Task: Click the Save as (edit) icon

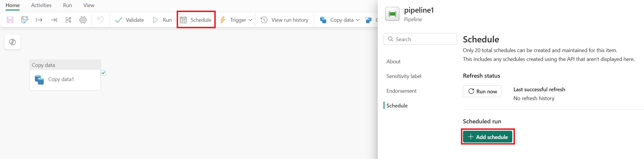Action: tap(25, 20)
